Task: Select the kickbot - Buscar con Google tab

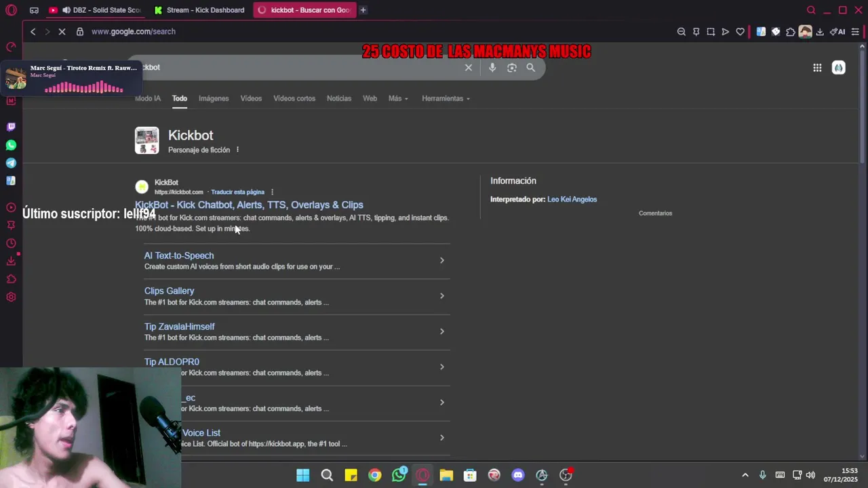Action: point(304,10)
